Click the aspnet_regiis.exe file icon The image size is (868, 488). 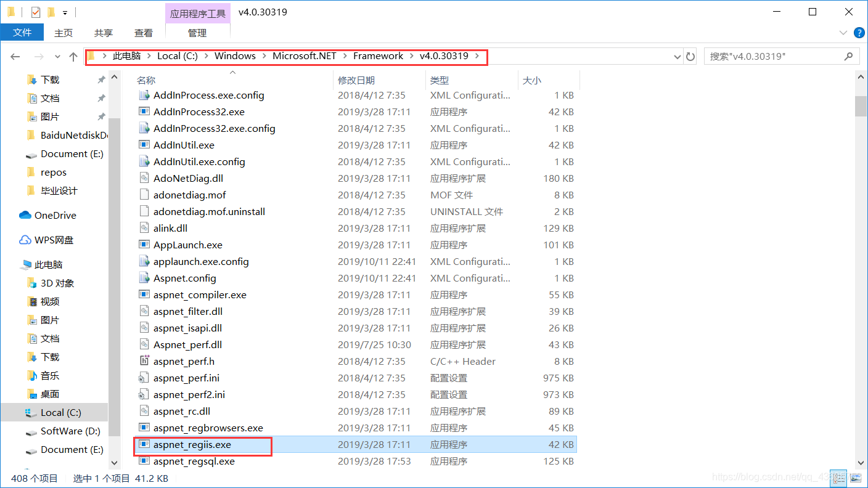click(144, 444)
